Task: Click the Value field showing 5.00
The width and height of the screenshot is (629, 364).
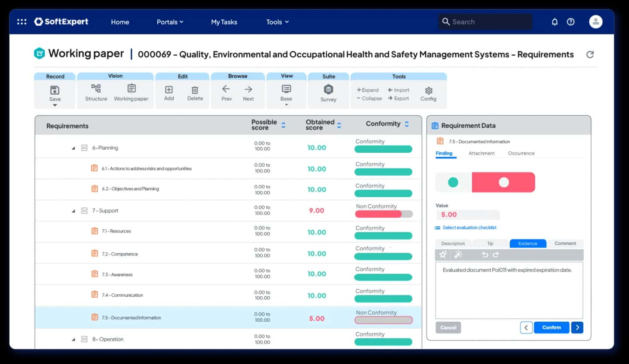Action: (x=467, y=215)
